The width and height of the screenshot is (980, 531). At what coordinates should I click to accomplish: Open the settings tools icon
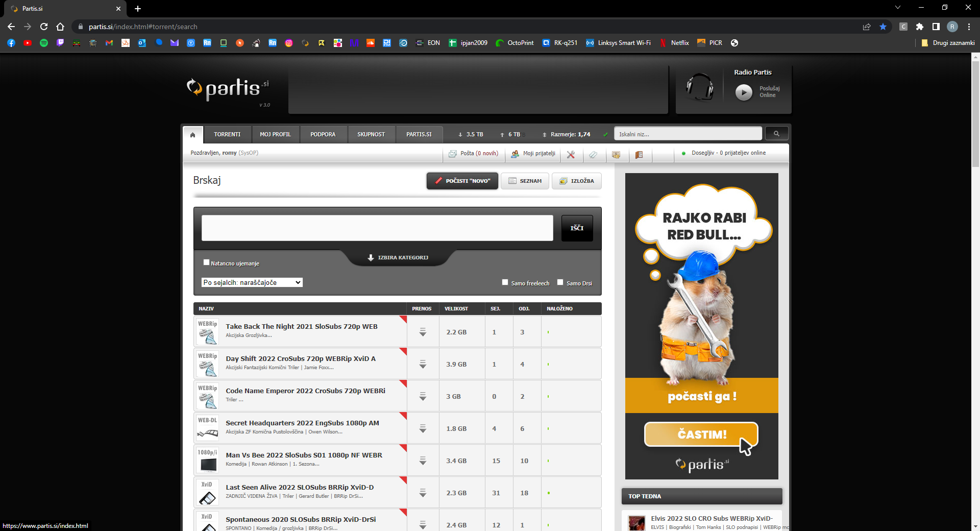571,155
